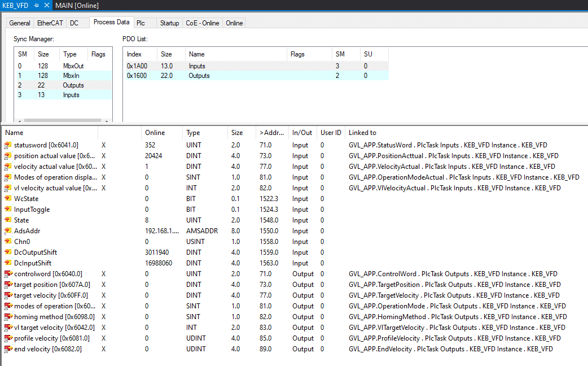This screenshot has height=366, width=588.
Task: Click the end velocity [0x6082.0] output icon
Action: (8, 348)
